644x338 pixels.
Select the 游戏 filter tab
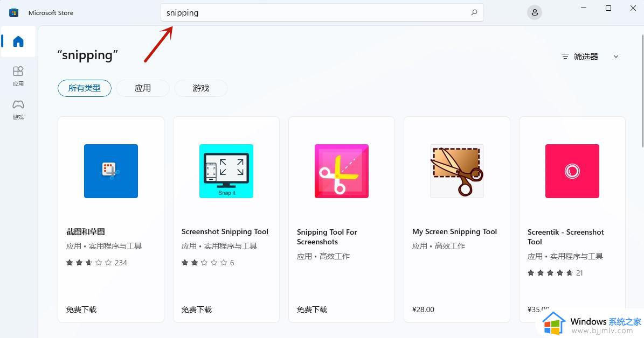coord(201,88)
